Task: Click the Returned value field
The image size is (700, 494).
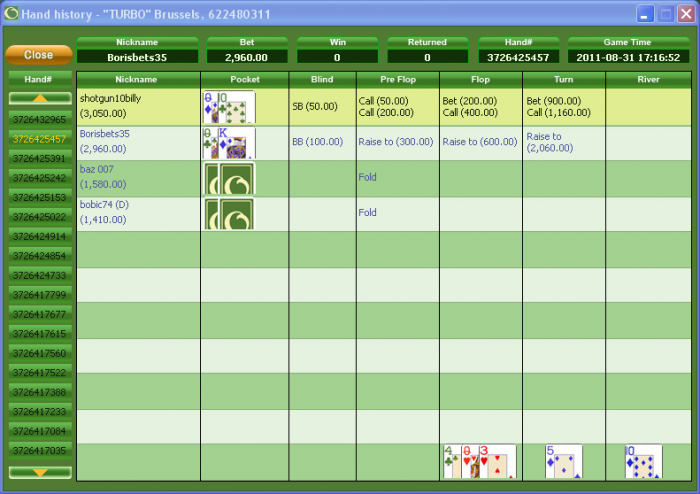Action: tap(427, 58)
